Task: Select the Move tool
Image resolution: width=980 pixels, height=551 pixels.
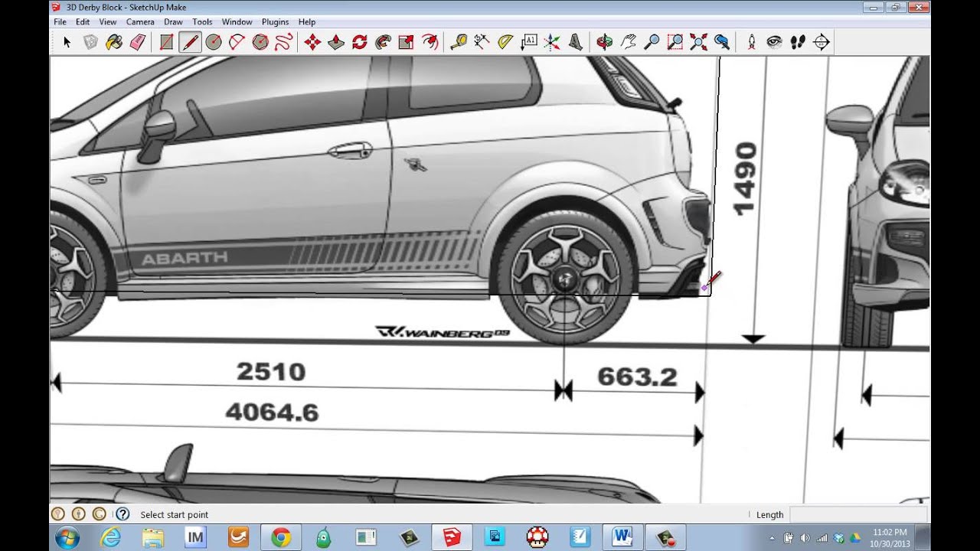Action: click(x=312, y=42)
